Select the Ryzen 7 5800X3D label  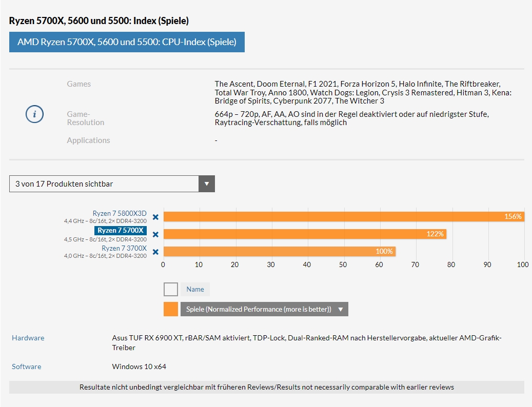pyautogui.click(x=120, y=213)
